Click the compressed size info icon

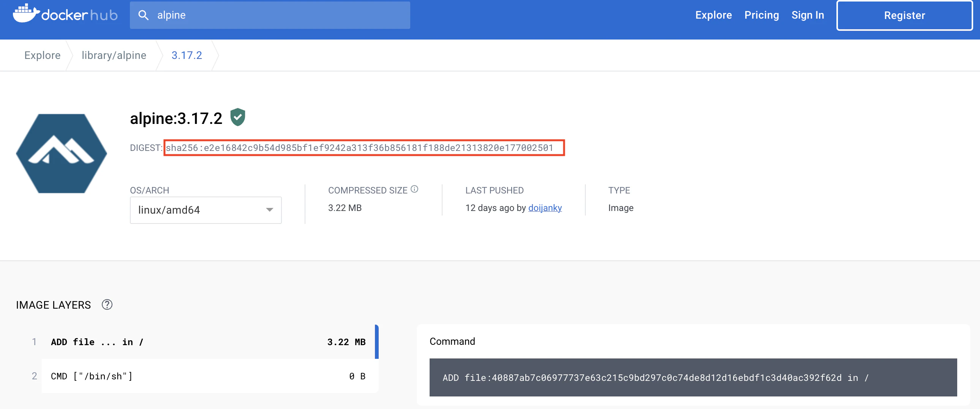click(414, 189)
